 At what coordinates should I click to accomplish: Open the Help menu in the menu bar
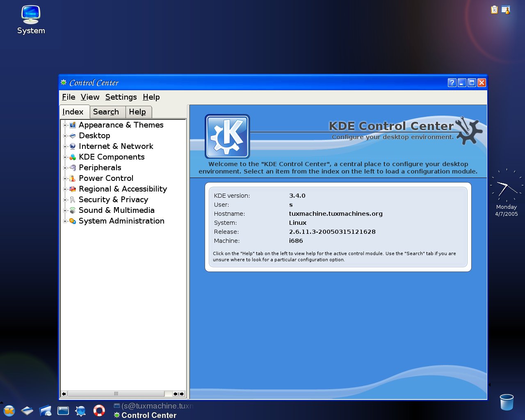(151, 97)
